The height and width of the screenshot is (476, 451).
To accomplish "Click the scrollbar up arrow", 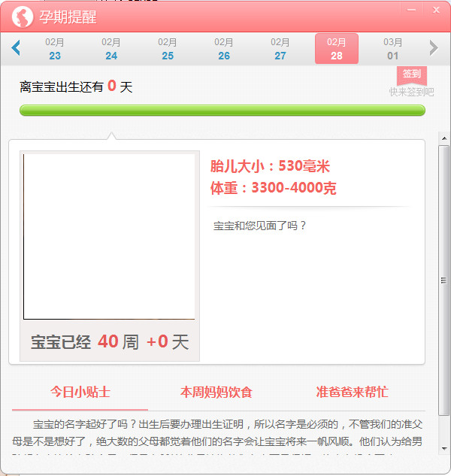I will click(x=444, y=138).
